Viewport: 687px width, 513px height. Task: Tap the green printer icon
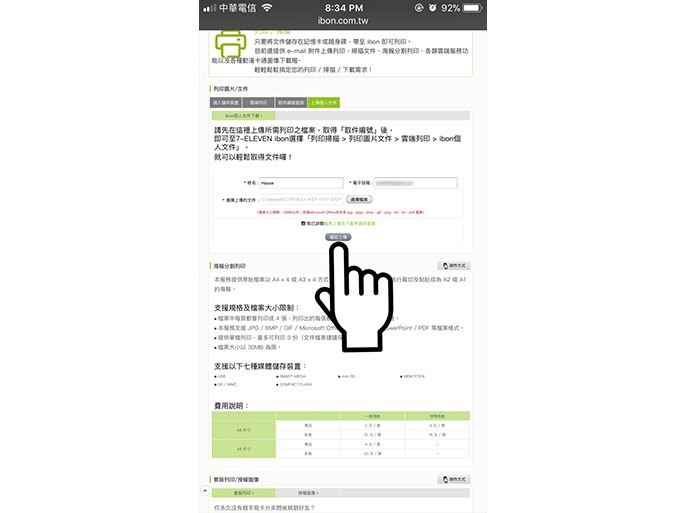click(x=230, y=43)
